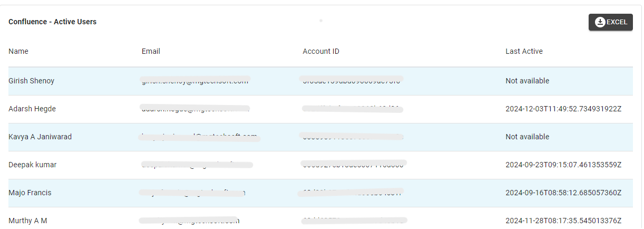644x229 pixels.
Task: Select the name Kavya A Janiwarad
Action: 40,137
